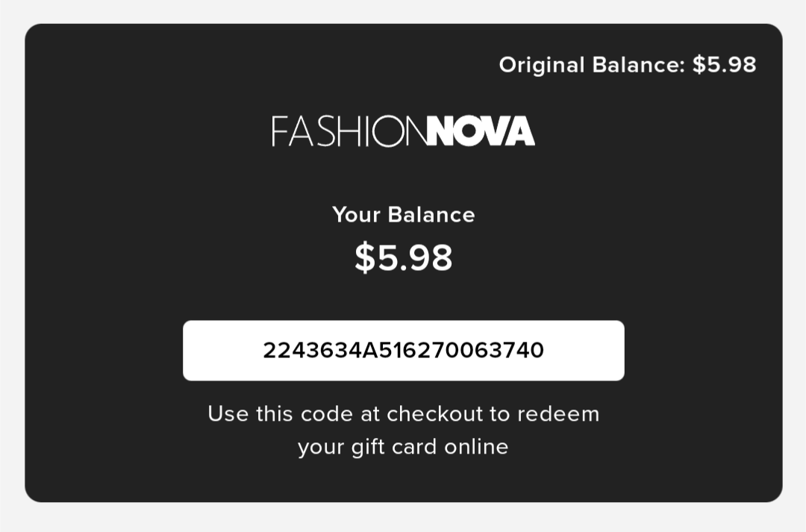Click the word online in instructions
The width and height of the screenshot is (806, 532).
(x=476, y=447)
